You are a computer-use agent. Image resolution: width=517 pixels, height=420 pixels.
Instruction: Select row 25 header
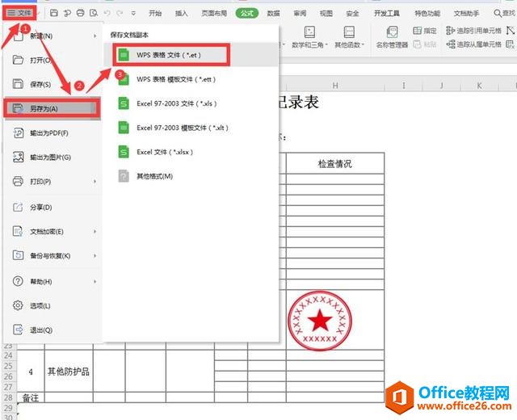[x=8, y=366]
